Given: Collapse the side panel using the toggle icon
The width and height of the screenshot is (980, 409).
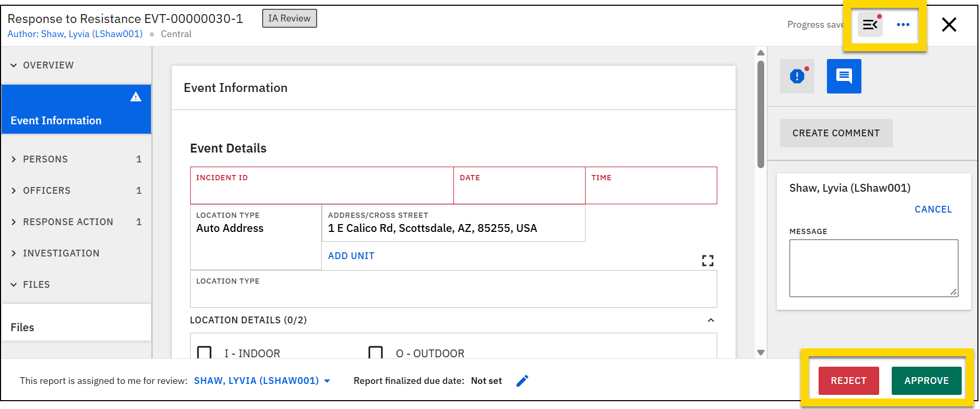Looking at the screenshot, I should coord(870,25).
